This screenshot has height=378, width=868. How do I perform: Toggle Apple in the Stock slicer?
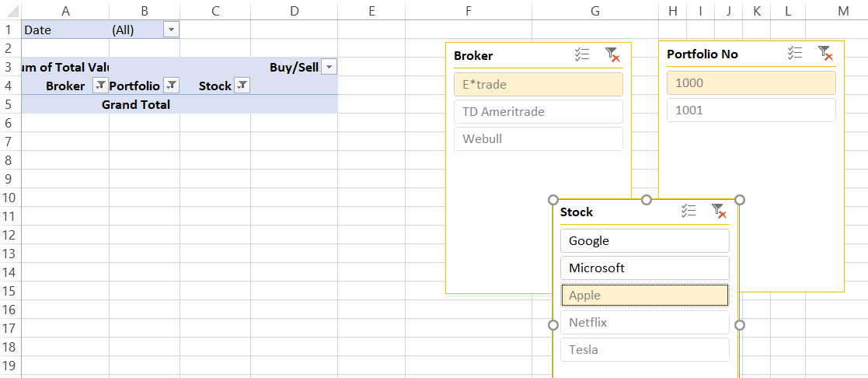(644, 296)
